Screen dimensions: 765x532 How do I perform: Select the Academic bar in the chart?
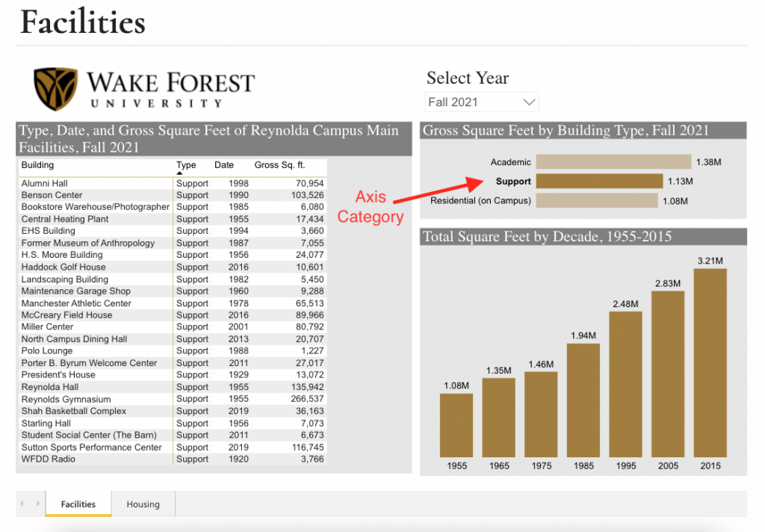(613, 161)
